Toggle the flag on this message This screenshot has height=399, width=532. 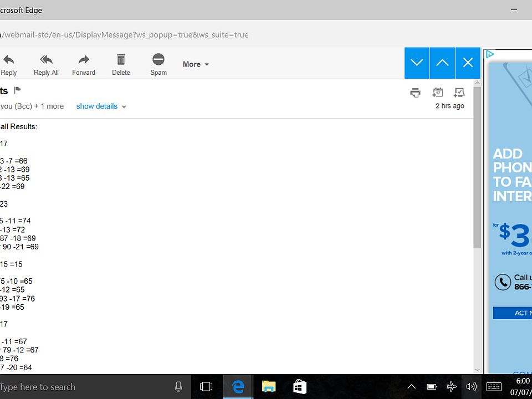(17, 90)
